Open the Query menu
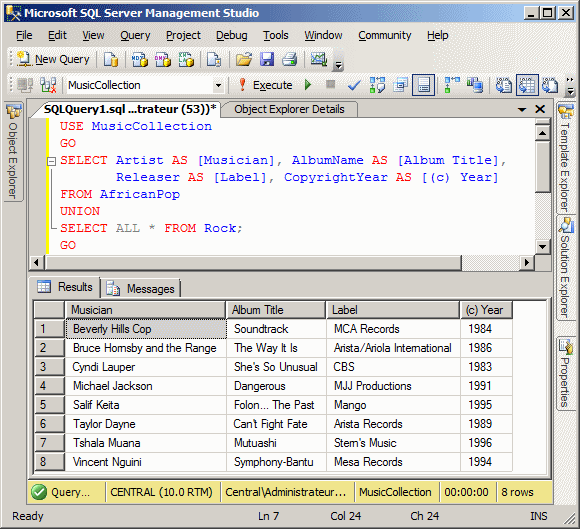This screenshot has width=580, height=529. tap(135, 35)
